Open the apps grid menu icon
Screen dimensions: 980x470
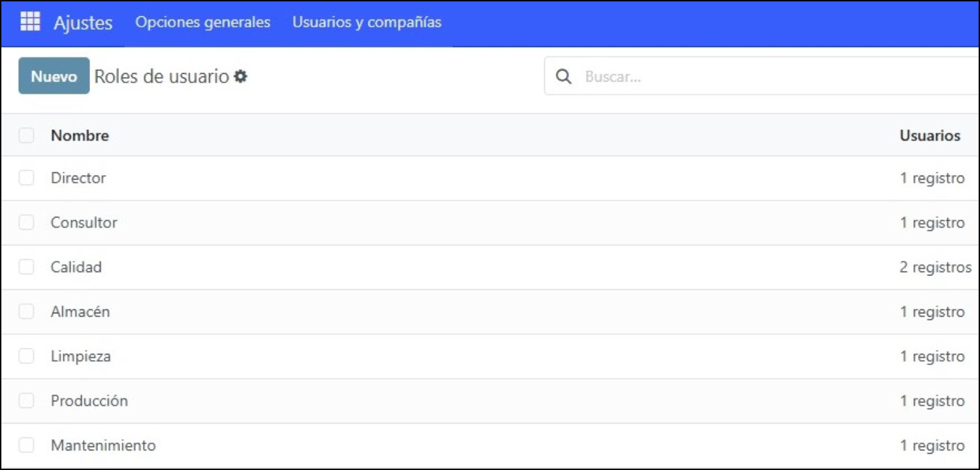[30, 22]
